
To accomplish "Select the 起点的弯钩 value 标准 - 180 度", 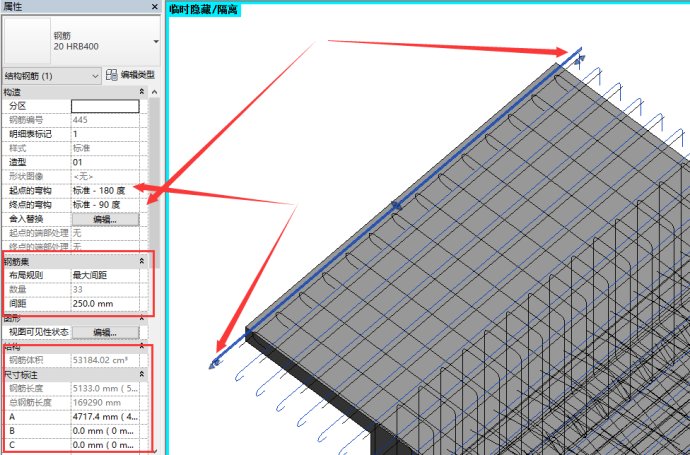I will [x=104, y=189].
